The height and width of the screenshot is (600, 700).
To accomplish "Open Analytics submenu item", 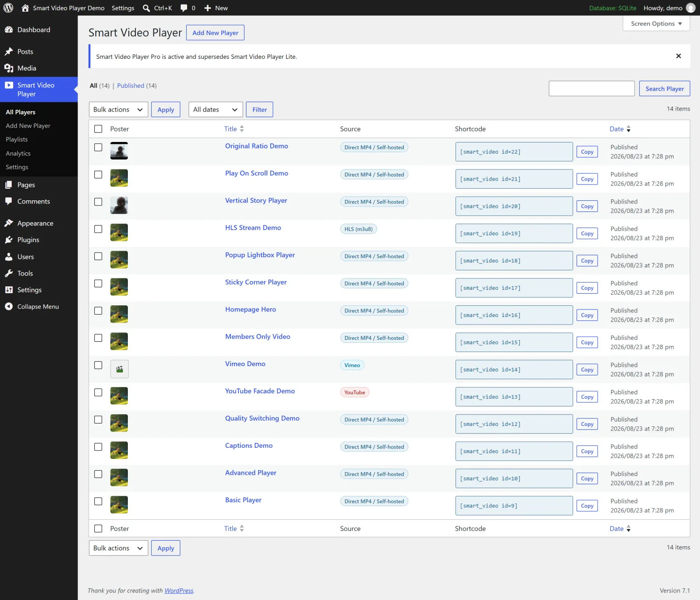I will [18, 154].
